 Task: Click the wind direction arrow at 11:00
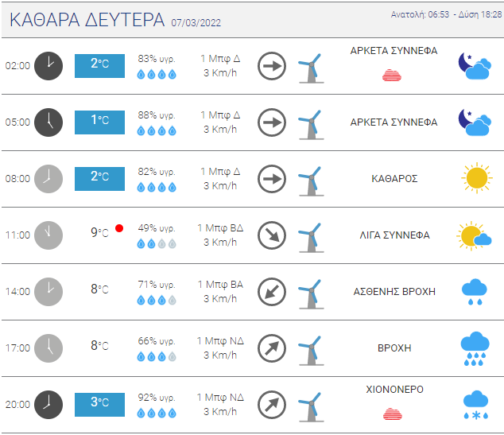pyautogui.click(x=272, y=235)
